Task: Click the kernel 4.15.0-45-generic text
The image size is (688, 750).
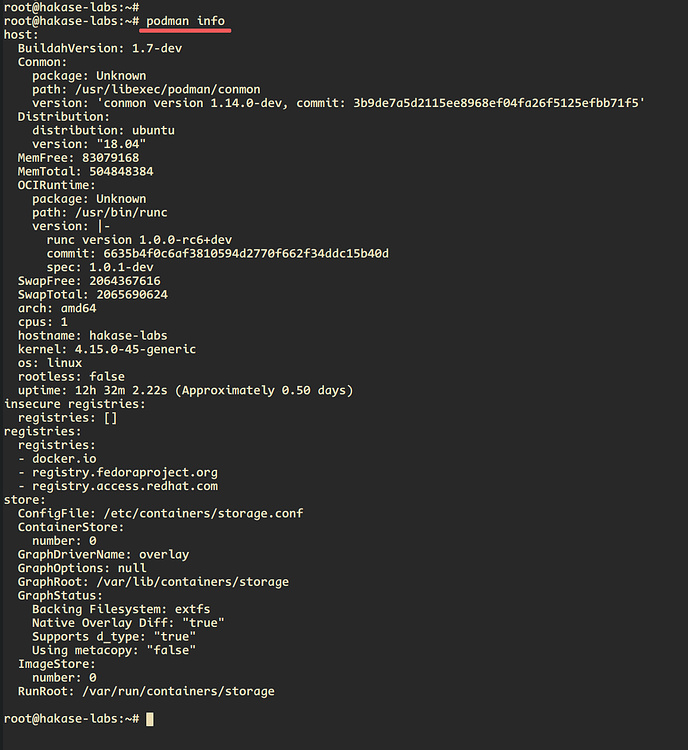Action: [x=132, y=349]
